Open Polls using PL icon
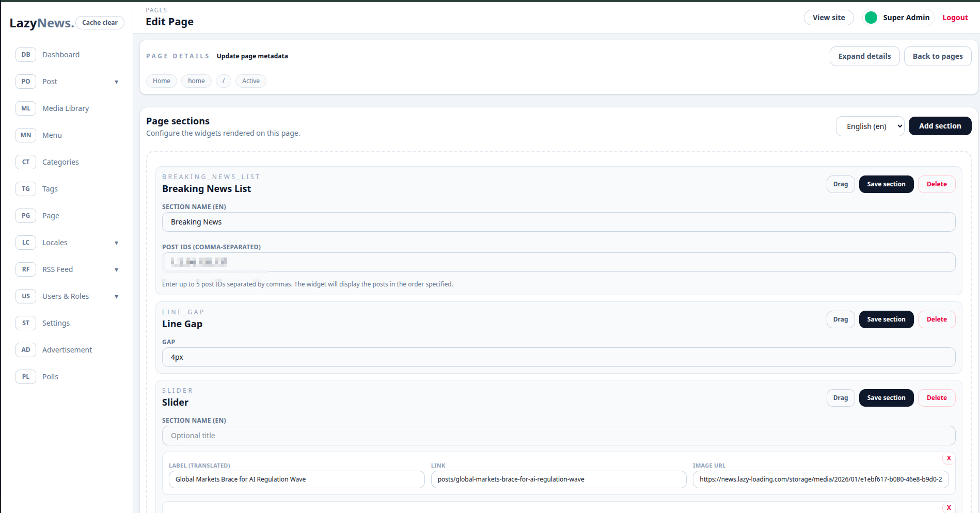Image resolution: width=980 pixels, height=513 pixels. [26, 377]
